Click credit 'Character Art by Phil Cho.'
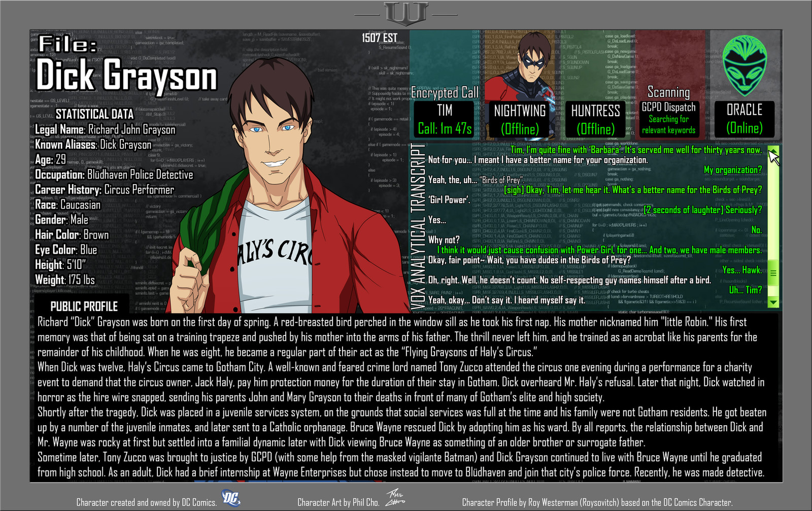This screenshot has height=511, width=812. [338, 502]
